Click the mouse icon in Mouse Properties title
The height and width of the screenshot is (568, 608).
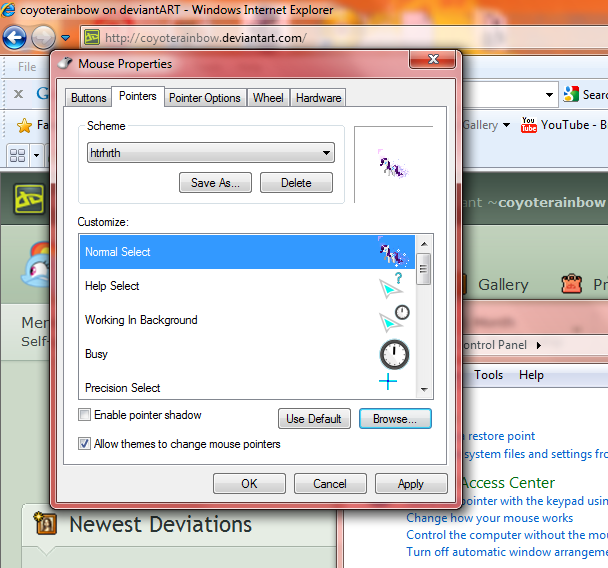point(66,63)
